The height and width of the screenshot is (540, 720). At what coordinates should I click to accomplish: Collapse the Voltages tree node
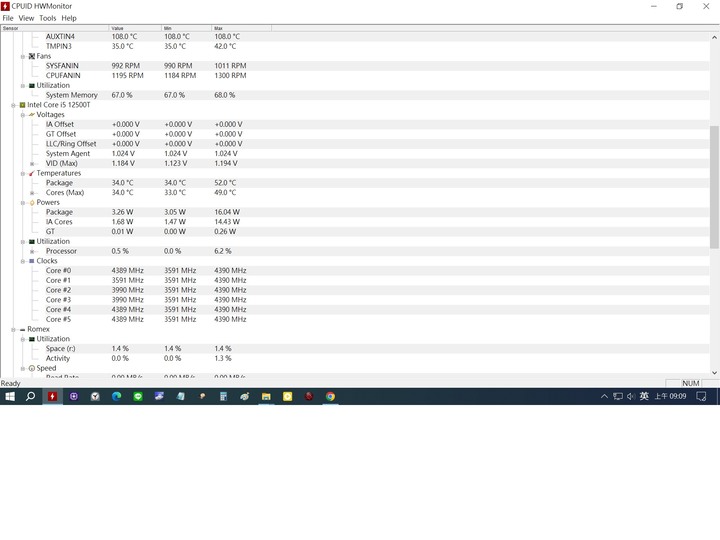(22, 115)
